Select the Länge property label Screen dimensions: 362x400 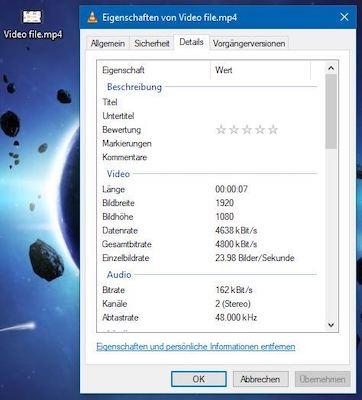(x=114, y=189)
